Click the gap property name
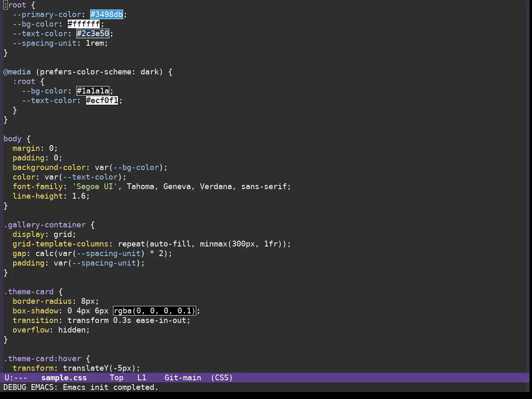 click(x=19, y=254)
